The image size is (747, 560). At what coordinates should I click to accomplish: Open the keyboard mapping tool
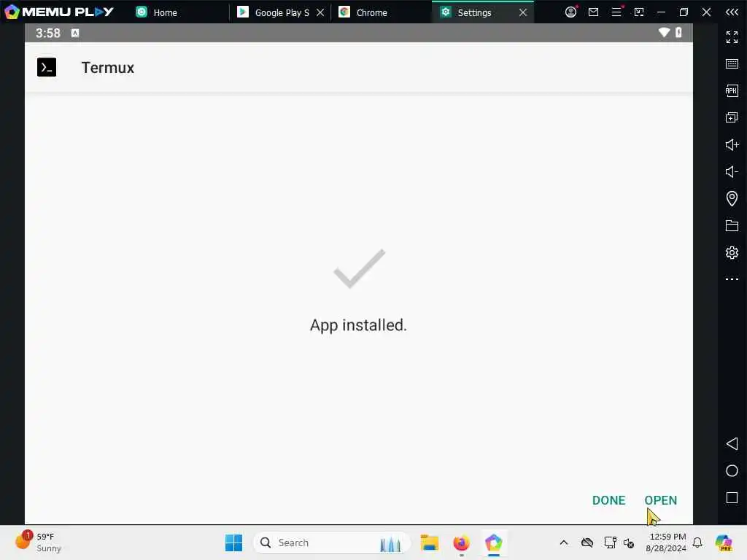coord(732,64)
